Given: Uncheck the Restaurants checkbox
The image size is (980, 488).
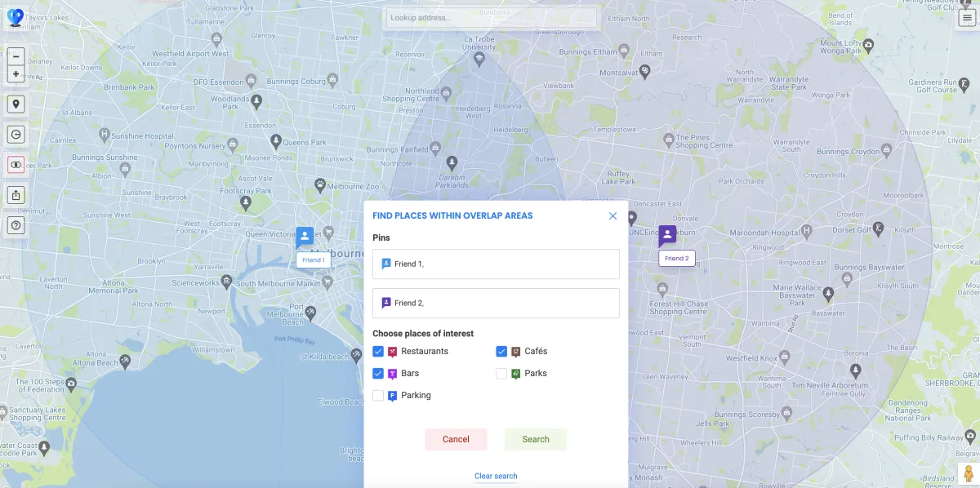Looking at the screenshot, I should tap(378, 352).
